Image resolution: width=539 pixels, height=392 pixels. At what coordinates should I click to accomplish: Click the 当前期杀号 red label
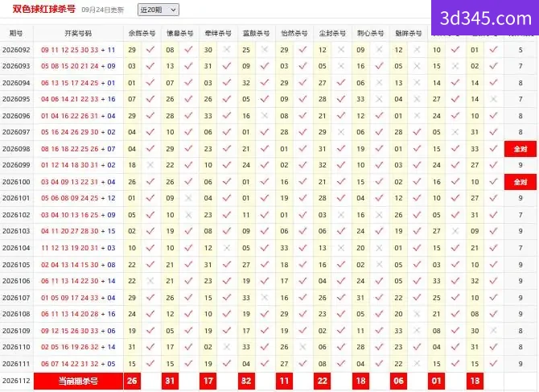[78, 381]
